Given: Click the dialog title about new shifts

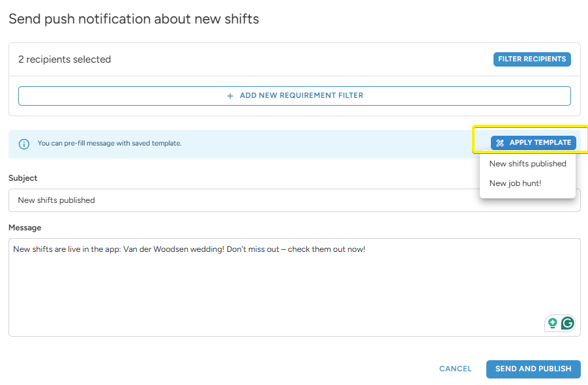Looking at the screenshot, I should pyautogui.click(x=134, y=19).
